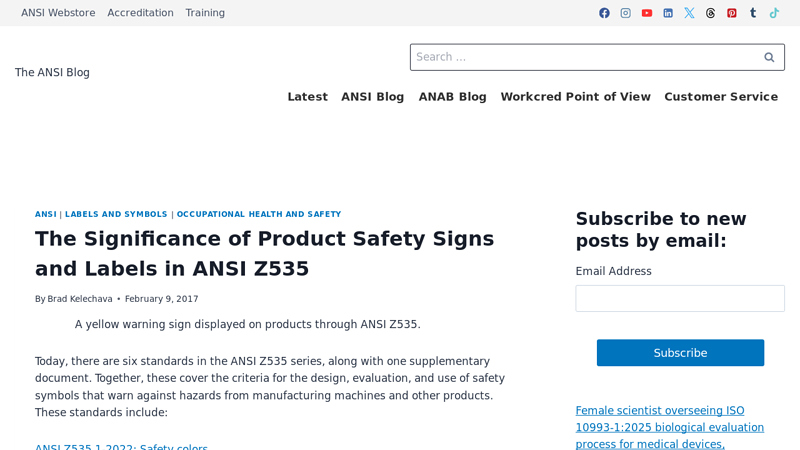
Task: Click the article title heading
Action: click(264, 254)
